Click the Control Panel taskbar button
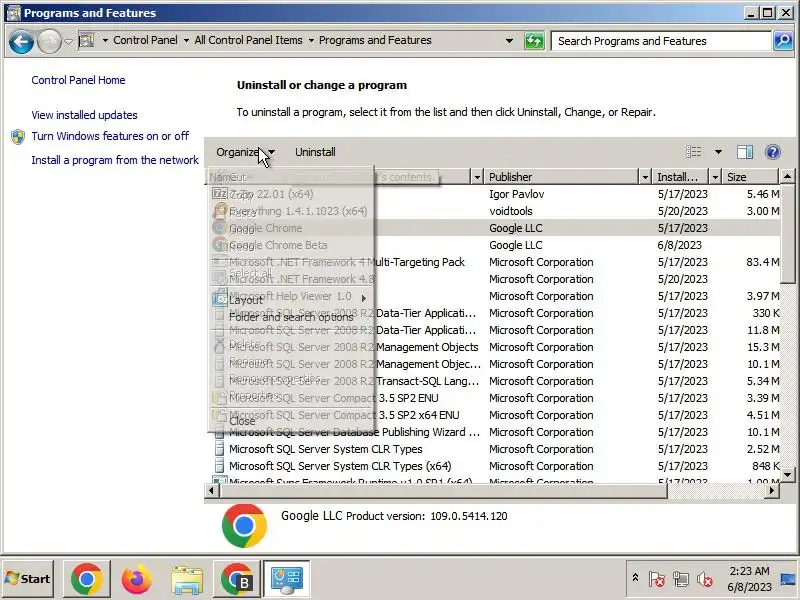 (x=286, y=579)
